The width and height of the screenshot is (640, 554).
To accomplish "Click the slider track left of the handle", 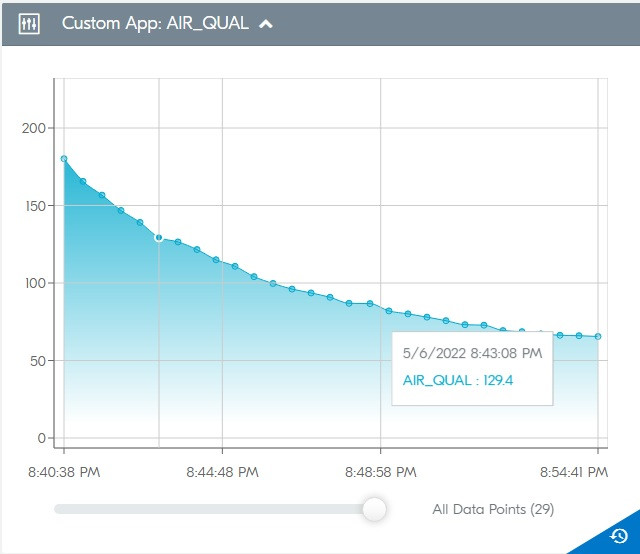I will tap(200, 509).
